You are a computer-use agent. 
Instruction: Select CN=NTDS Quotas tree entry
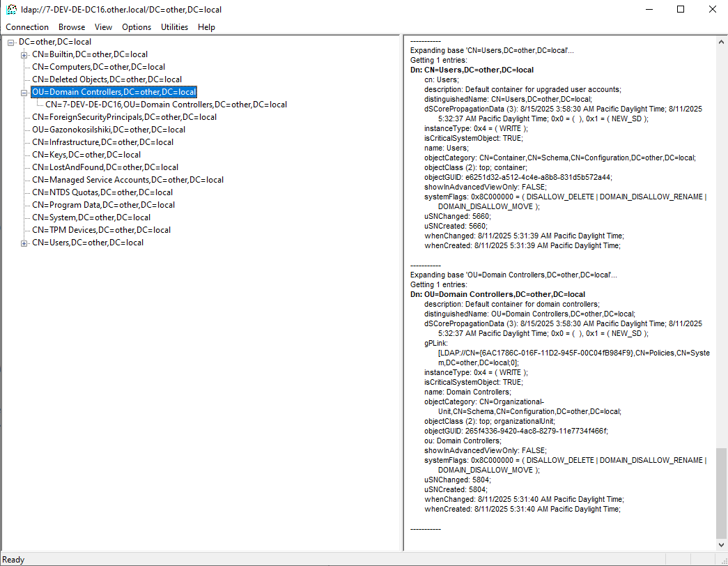[x=102, y=192]
